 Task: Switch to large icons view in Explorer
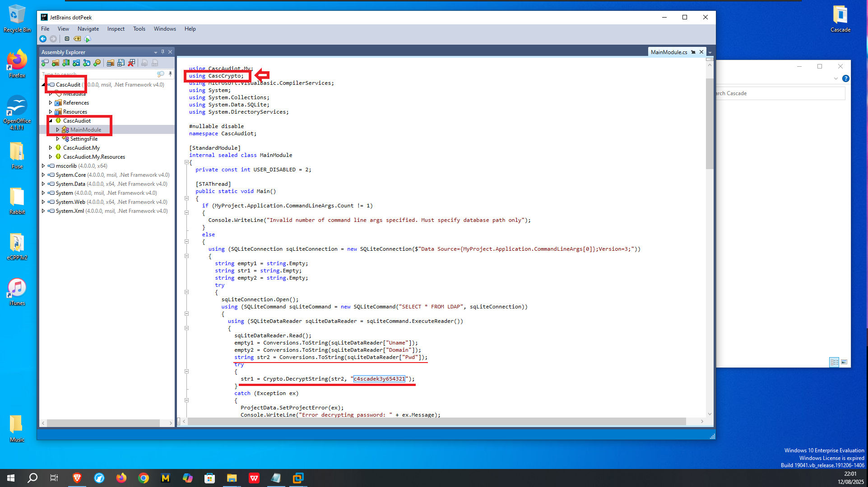coord(844,362)
